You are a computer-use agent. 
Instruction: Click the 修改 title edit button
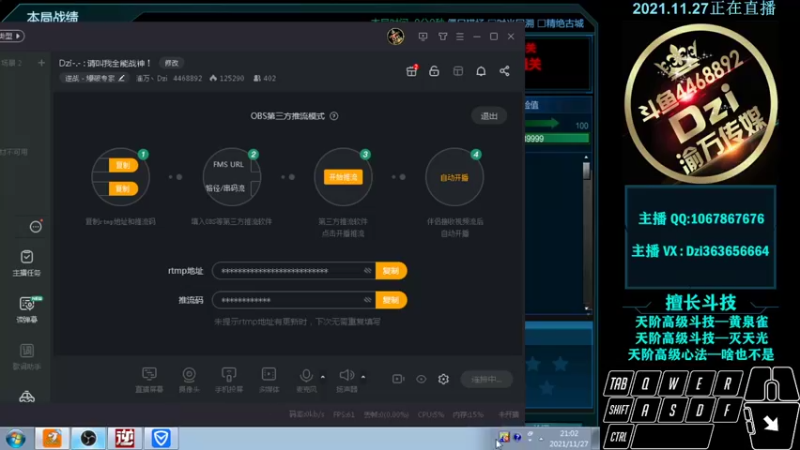click(171, 63)
